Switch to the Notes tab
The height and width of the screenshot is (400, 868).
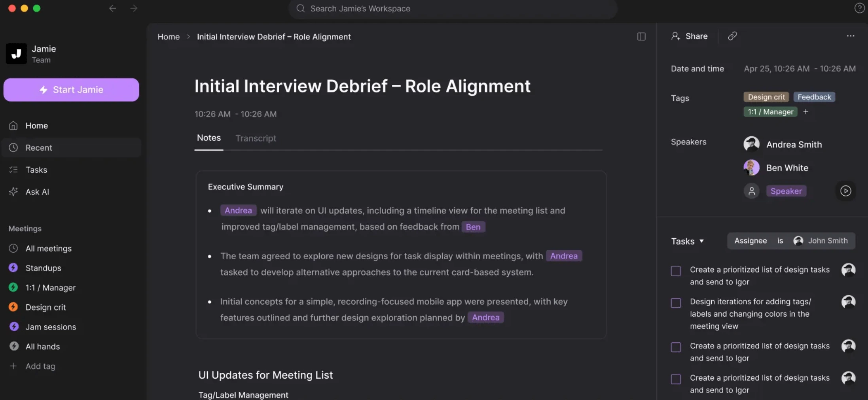[x=209, y=138]
